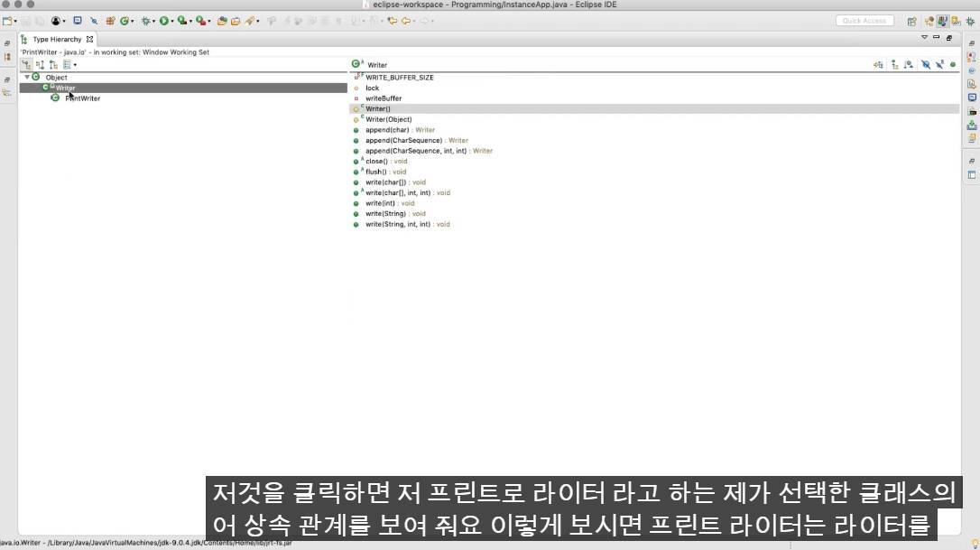Toggle Show the Subtype Hierarchy

click(53, 64)
